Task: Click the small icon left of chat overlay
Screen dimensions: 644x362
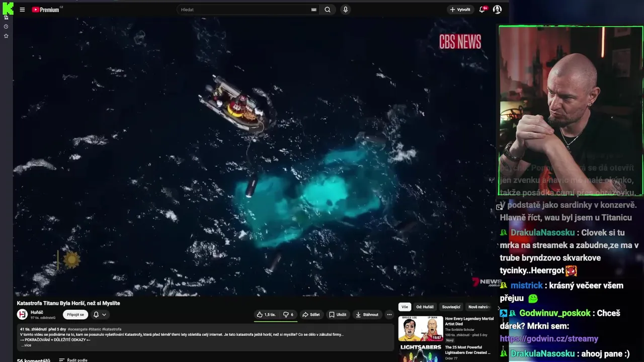Action: click(x=499, y=207)
